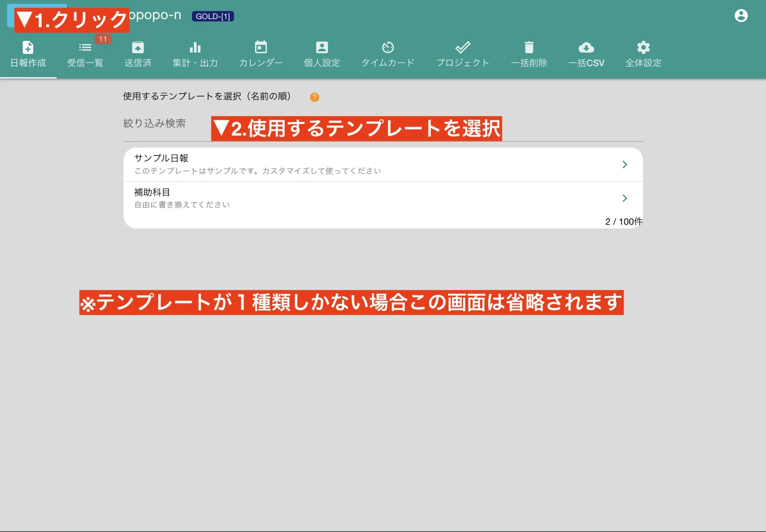Open the 集計・出力 aggregation output icon
Image resolution: width=766 pixels, height=532 pixels.
(195, 47)
